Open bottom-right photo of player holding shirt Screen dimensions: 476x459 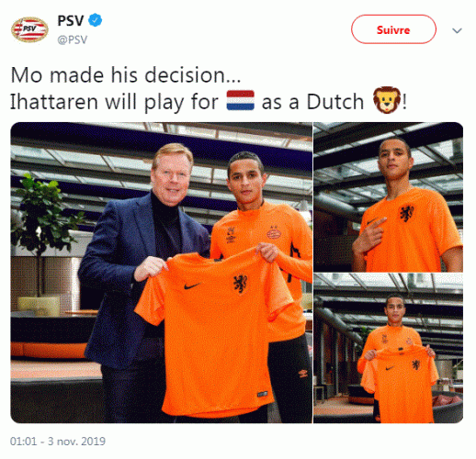[x=389, y=348]
